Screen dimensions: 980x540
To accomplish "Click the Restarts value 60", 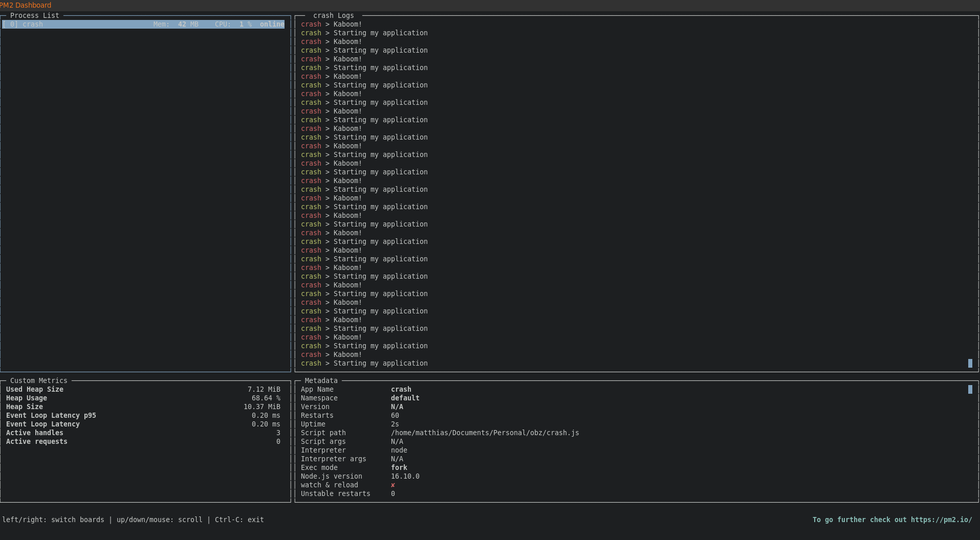I will coord(395,415).
